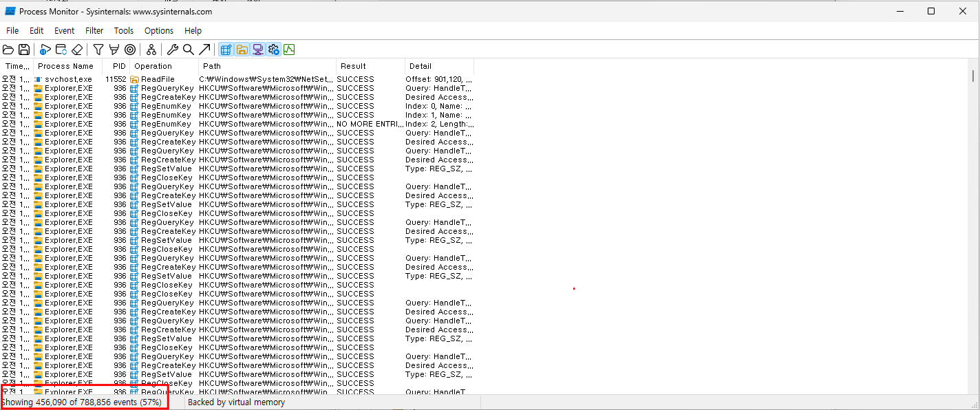980x410 pixels.
Task: Click the Process Name column header
Action: (x=67, y=66)
